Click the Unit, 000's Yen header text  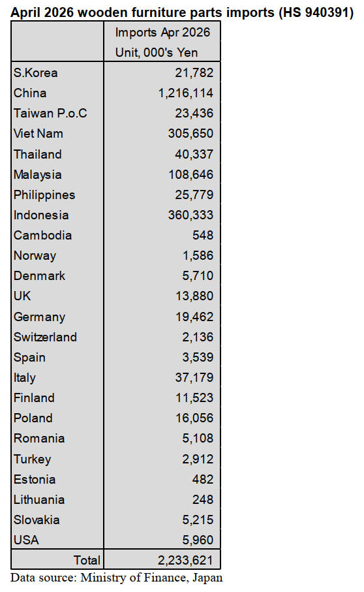pyautogui.click(x=157, y=52)
